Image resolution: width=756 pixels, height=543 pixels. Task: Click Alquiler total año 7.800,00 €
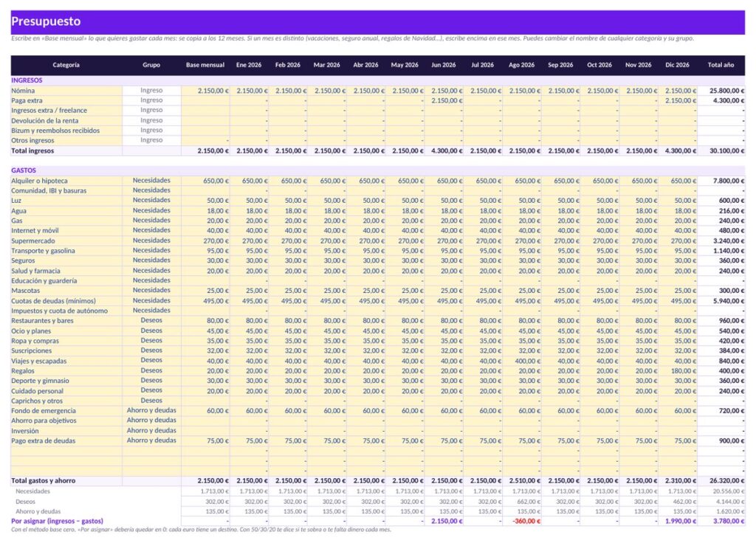[x=721, y=181]
